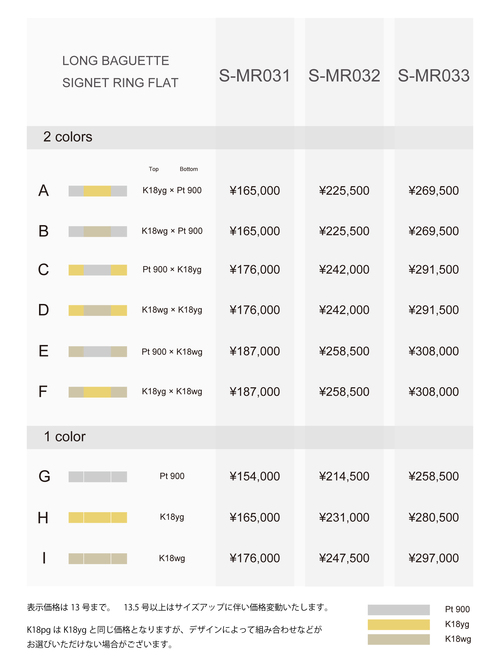500x667 pixels.
Task: Select row H all-yellow color bar
Action: tap(97, 517)
